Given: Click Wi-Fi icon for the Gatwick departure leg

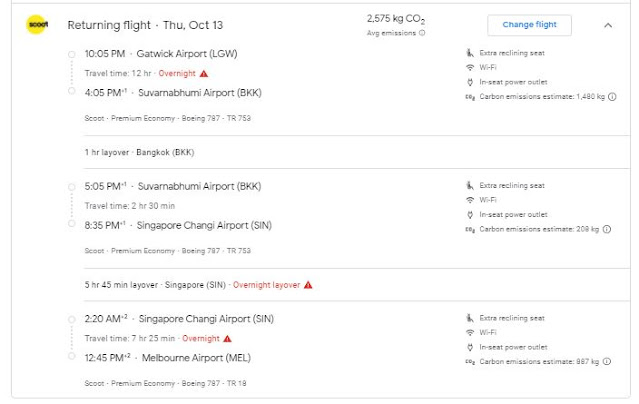Looking at the screenshot, I should (x=470, y=67).
